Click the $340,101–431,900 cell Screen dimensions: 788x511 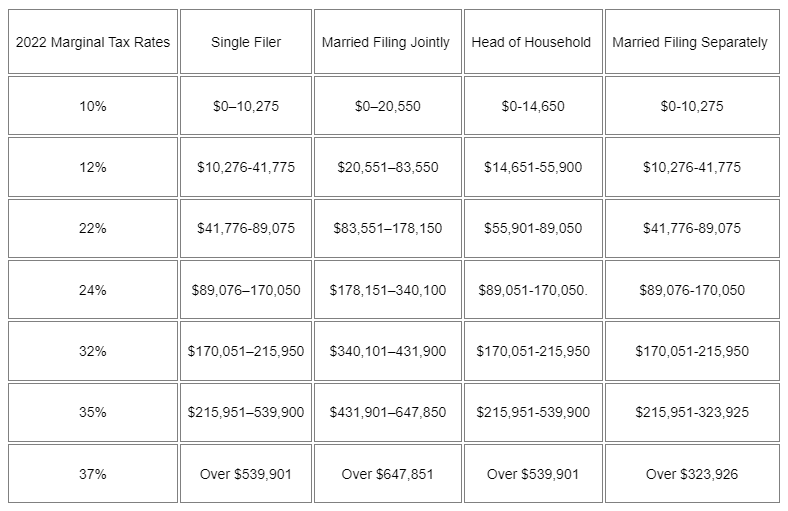(388, 351)
